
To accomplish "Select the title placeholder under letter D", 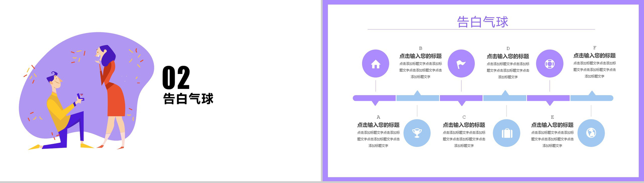I will 508,56.
